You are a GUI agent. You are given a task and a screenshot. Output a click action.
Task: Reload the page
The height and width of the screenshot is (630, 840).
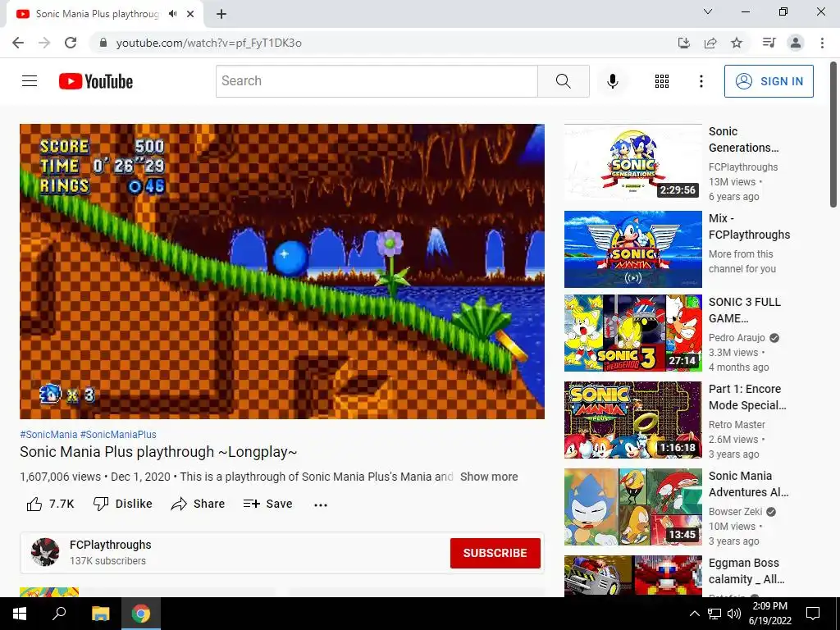(x=71, y=43)
